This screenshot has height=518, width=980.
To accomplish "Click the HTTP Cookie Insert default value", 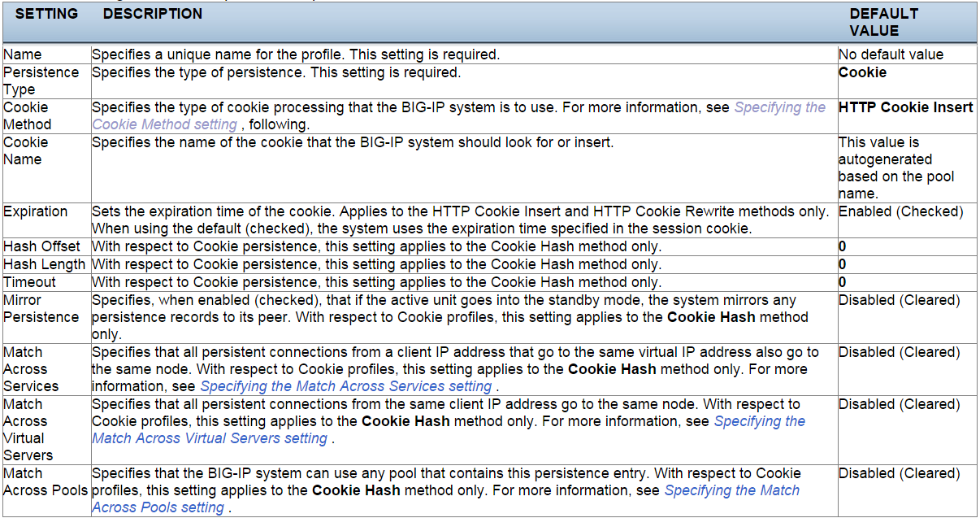I will [905, 107].
